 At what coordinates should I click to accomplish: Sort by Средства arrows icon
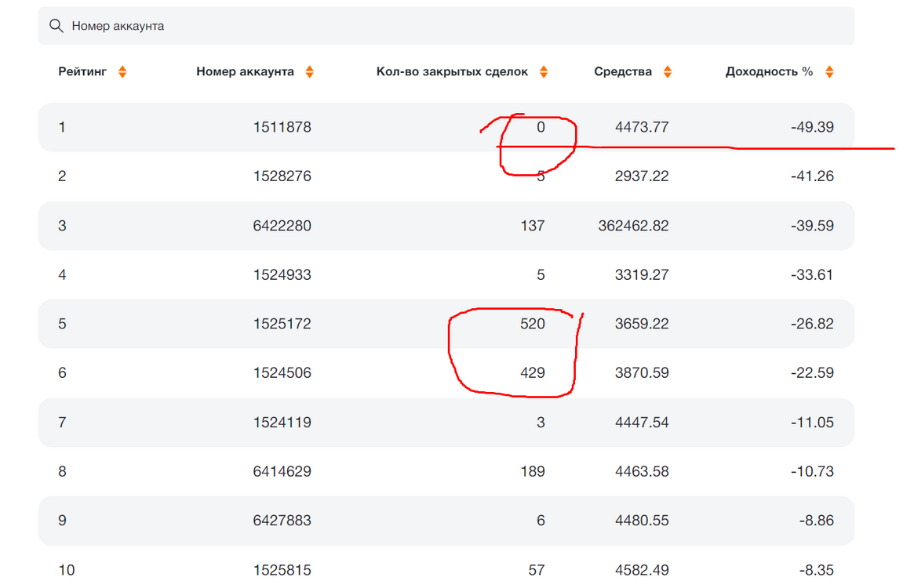pos(668,71)
